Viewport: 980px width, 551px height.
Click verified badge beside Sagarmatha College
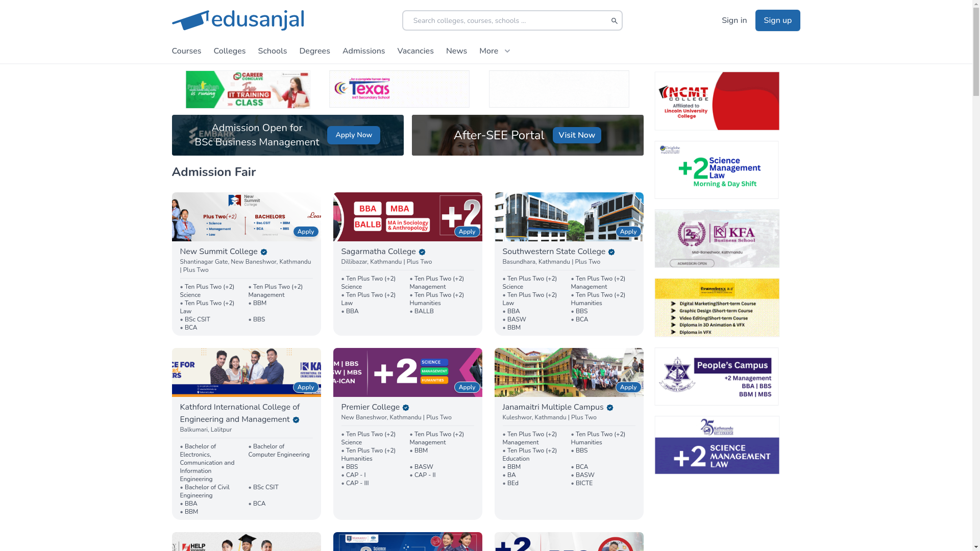point(422,252)
